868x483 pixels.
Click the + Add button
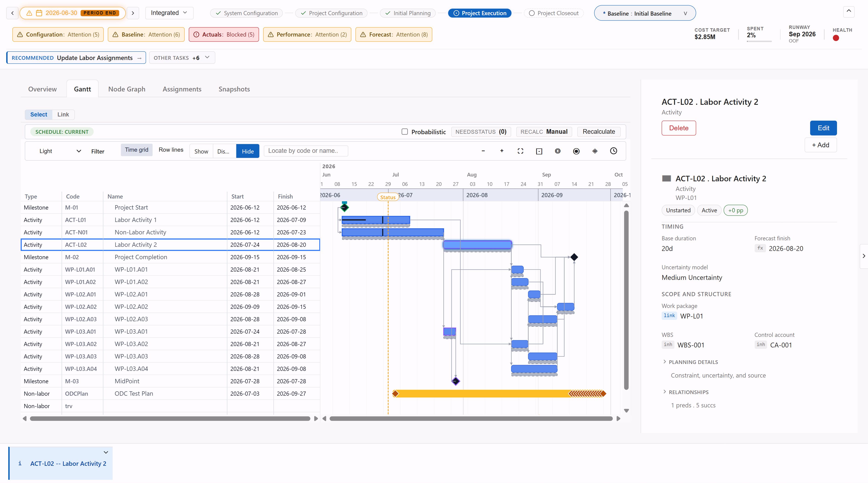[x=820, y=145]
